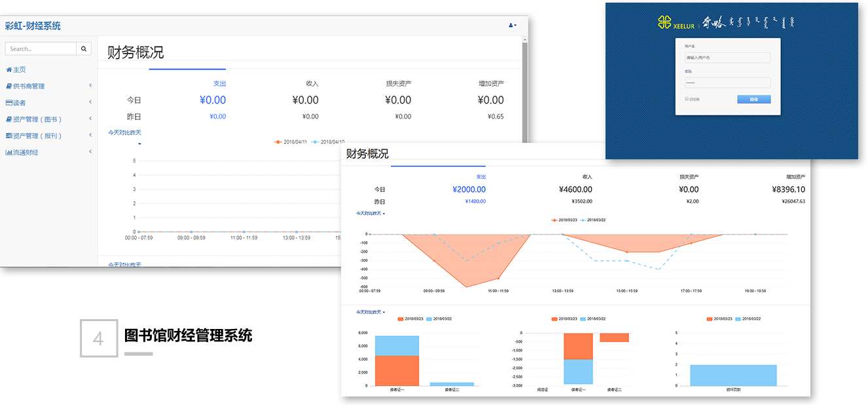Toggle the 2018/03/23 series legend above the line chart

pyautogui.click(x=564, y=220)
